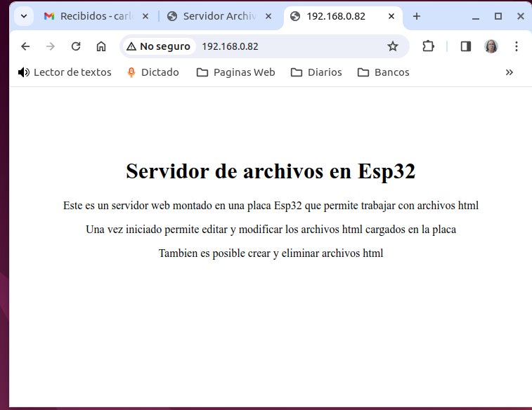Click the No seguro security chip
The width and height of the screenshot is (532, 410).
pyautogui.click(x=158, y=46)
